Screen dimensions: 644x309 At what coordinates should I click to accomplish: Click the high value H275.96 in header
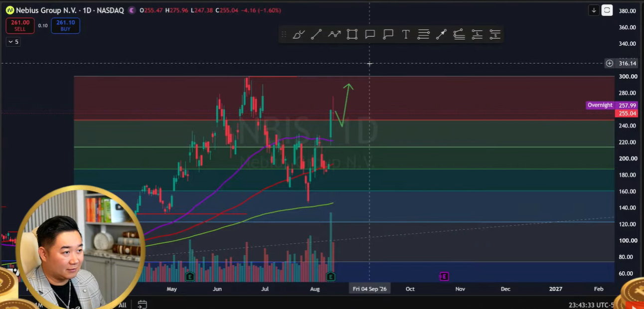coord(176,10)
